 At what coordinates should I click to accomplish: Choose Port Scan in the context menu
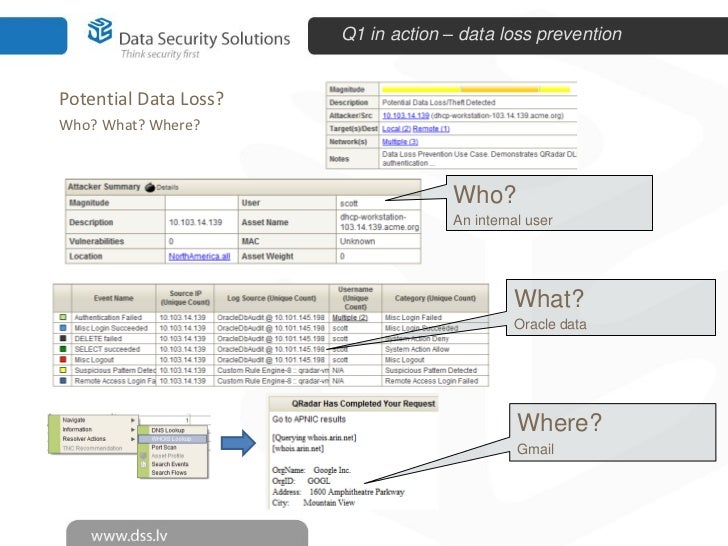coord(172,447)
